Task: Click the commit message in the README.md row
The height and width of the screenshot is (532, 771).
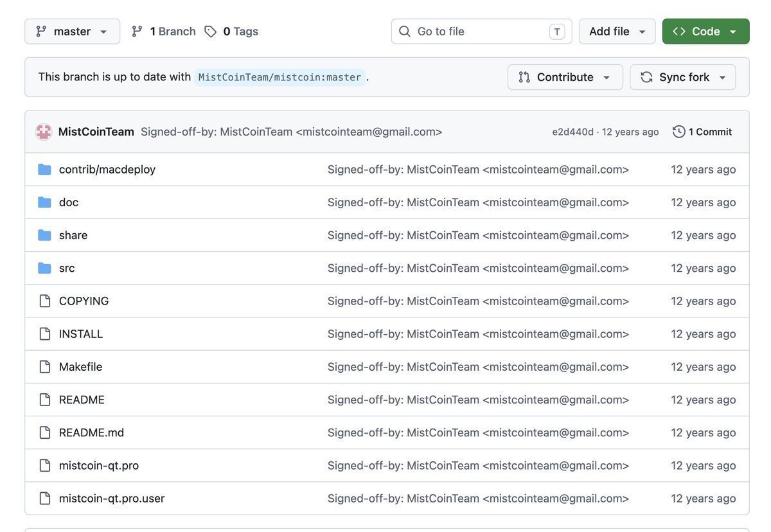Action: 479,432
